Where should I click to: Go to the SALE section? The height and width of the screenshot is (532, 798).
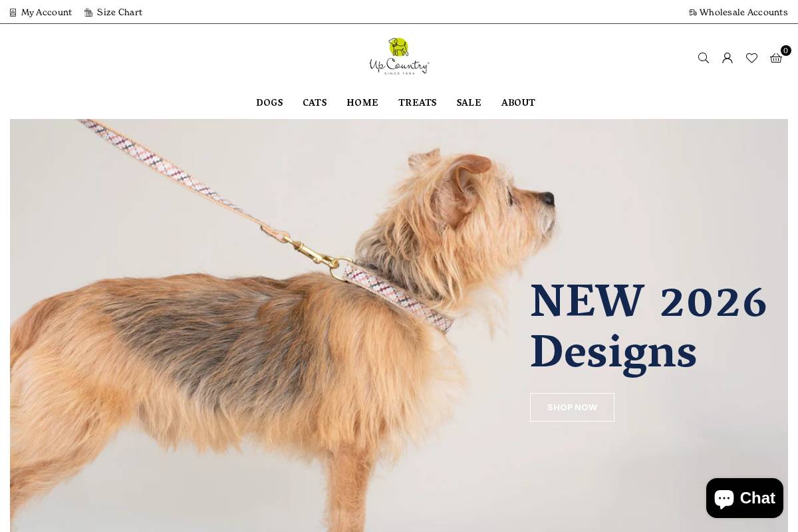point(469,102)
